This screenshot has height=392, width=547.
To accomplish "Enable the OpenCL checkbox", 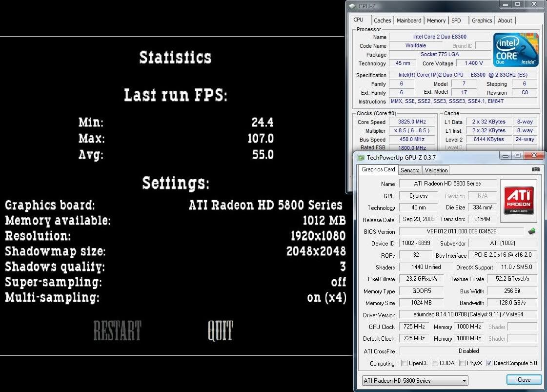I will (x=405, y=363).
